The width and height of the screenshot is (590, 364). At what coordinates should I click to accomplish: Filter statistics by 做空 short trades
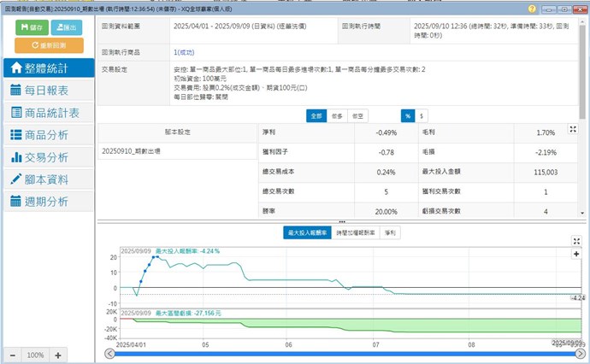pyautogui.click(x=359, y=115)
